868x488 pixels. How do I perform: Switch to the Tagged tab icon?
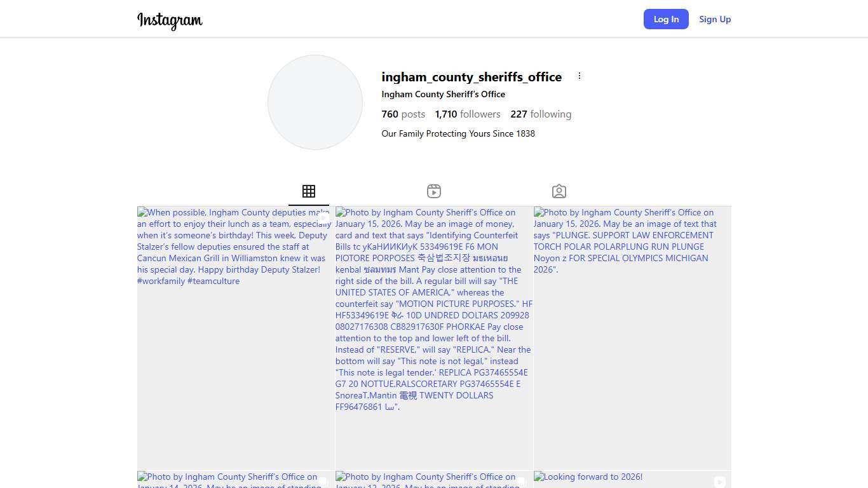tap(559, 191)
